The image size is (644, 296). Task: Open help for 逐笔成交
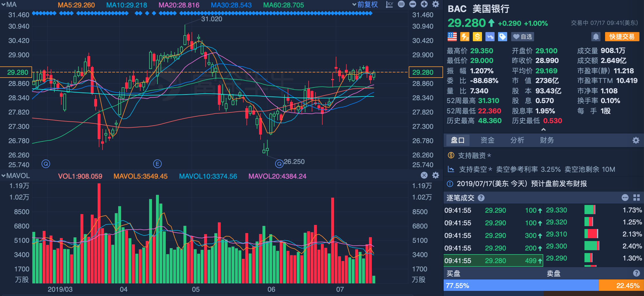click(481, 198)
